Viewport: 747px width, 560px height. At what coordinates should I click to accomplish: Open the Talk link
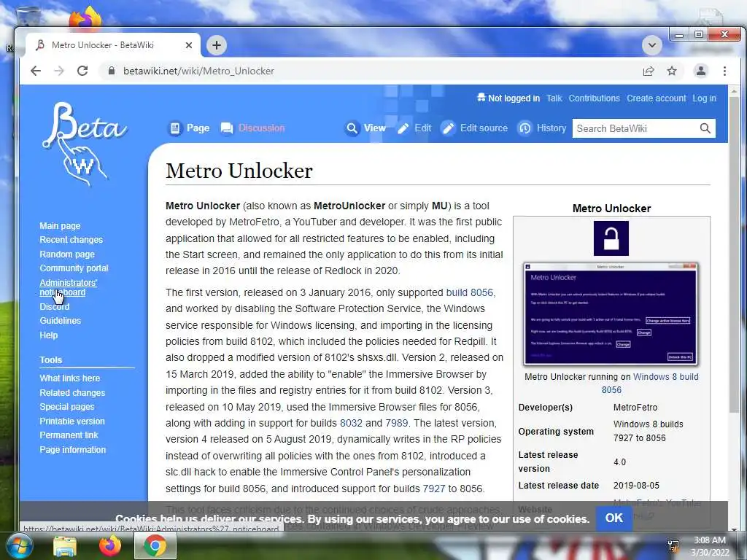pos(554,98)
